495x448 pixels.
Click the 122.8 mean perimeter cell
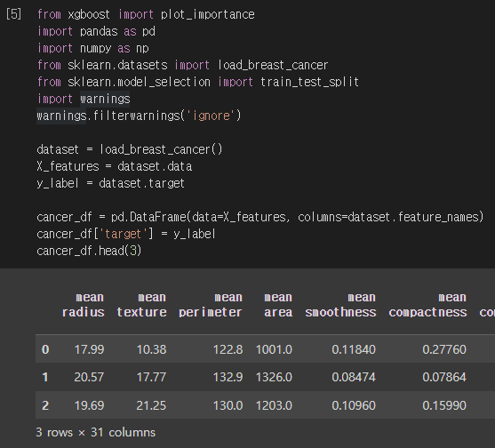click(x=228, y=349)
